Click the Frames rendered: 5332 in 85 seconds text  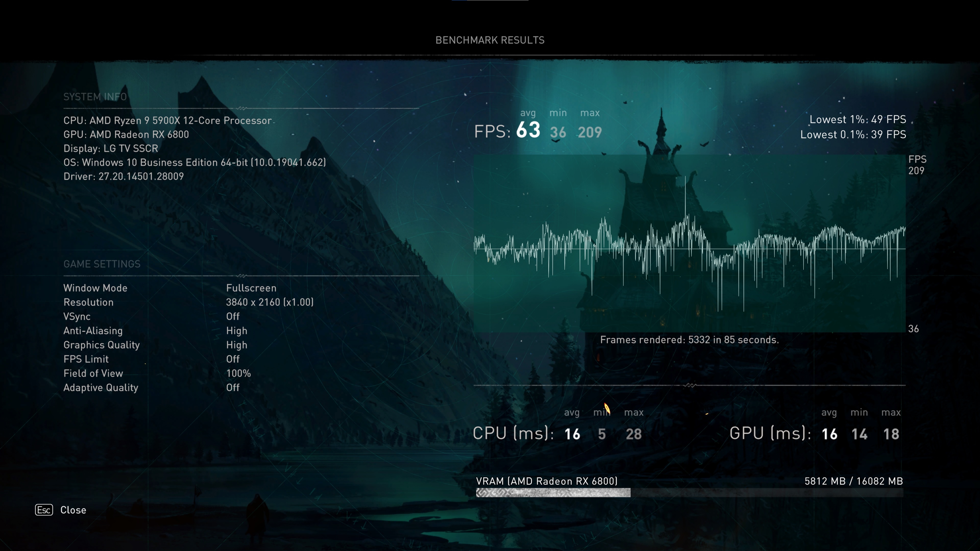(x=689, y=340)
